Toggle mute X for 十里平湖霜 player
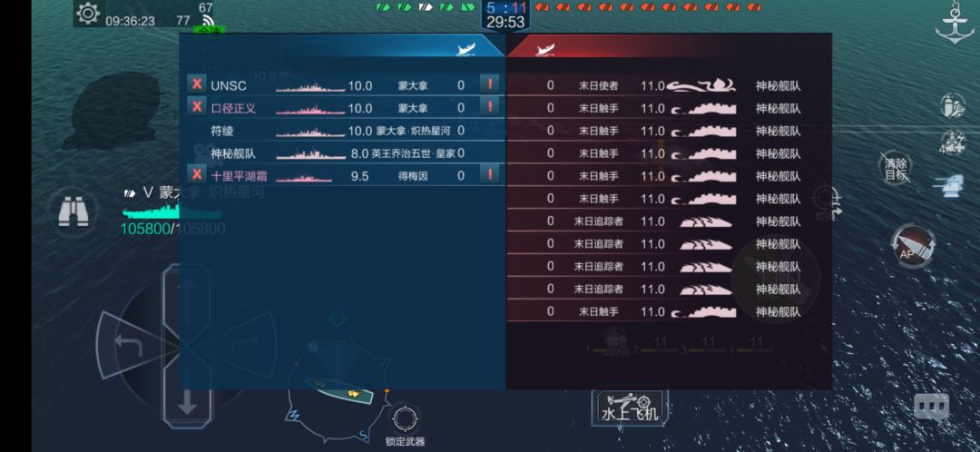Viewport: 980px width, 452px height. [x=196, y=174]
